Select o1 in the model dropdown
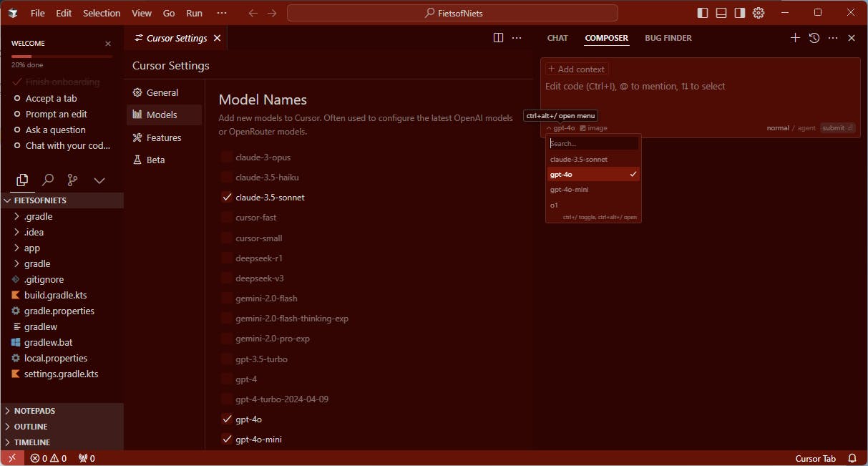Viewport: 868px width, 466px height. [x=593, y=205]
